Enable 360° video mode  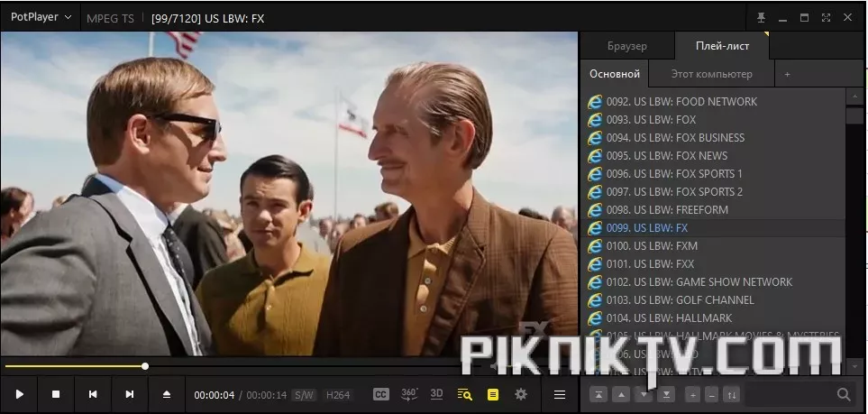tap(409, 394)
